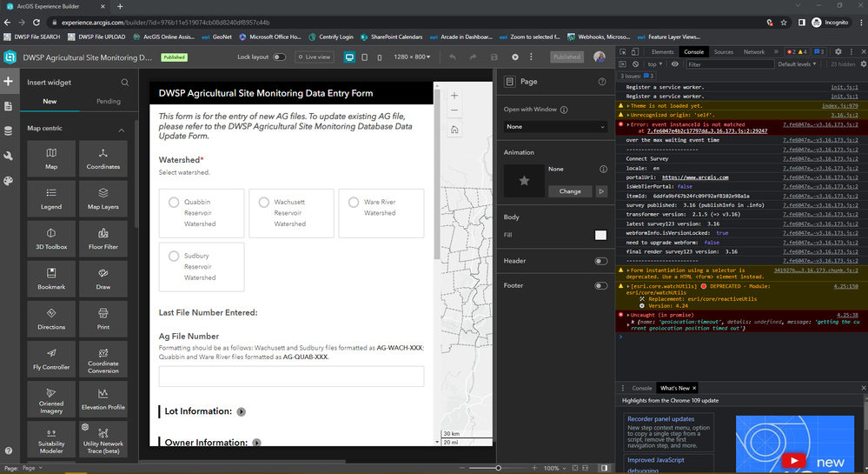Select the Oriented Imagery widget
The height and width of the screenshot is (474, 868).
[x=51, y=400]
